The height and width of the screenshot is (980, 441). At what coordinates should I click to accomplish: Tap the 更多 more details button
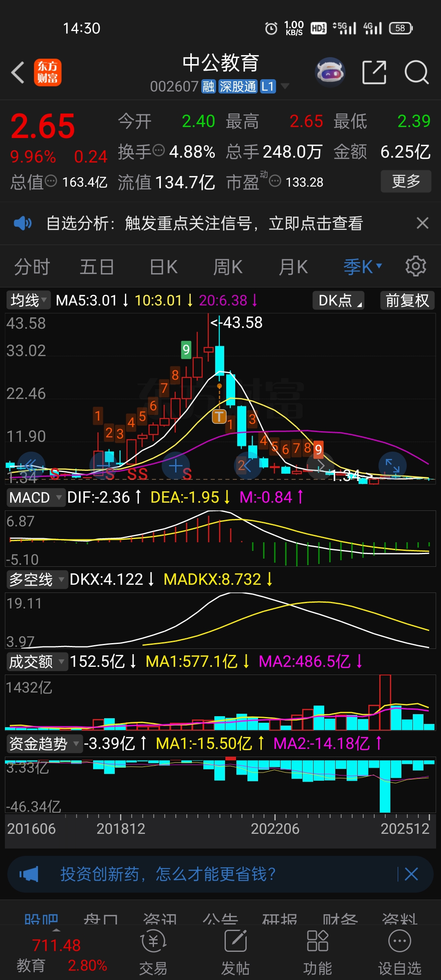pyautogui.click(x=406, y=181)
